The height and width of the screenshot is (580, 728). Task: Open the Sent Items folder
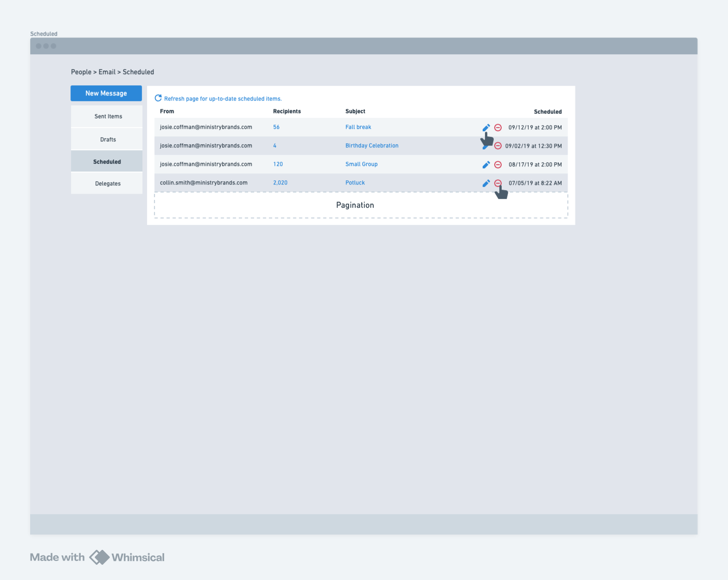(x=107, y=116)
